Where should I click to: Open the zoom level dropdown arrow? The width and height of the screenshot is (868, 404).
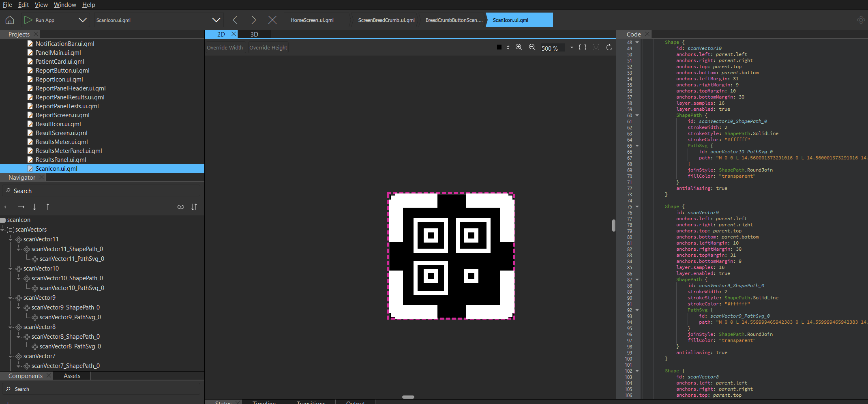(572, 47)
